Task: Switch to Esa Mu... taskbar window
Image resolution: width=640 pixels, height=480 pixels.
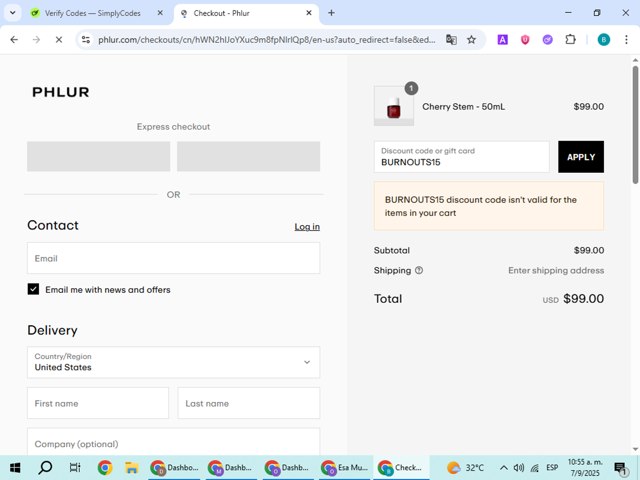Action: 345,468
